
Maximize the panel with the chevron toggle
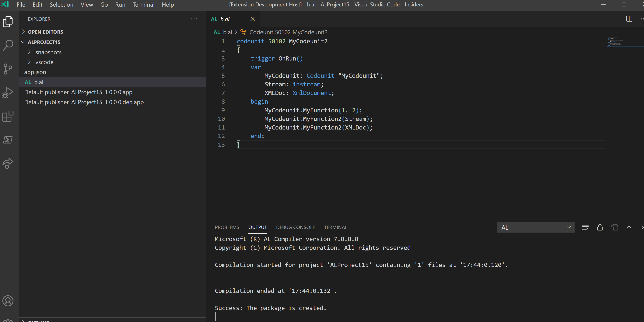pos(629,227)
